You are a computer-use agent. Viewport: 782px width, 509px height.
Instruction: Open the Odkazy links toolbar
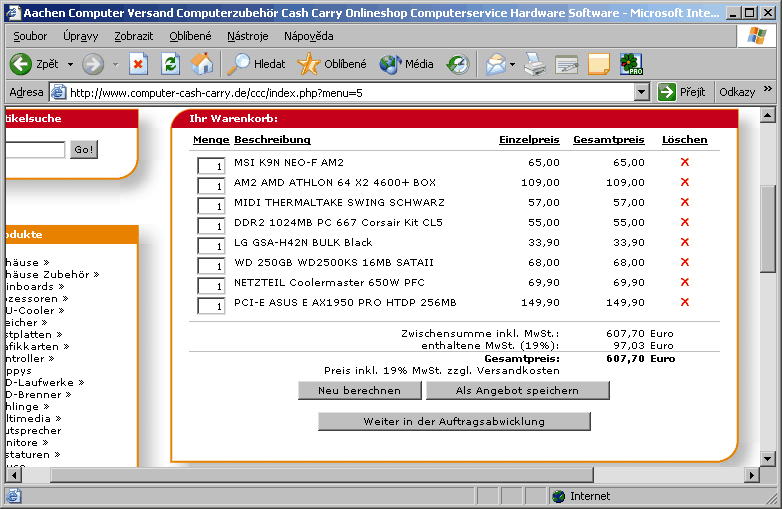point(737,92)
